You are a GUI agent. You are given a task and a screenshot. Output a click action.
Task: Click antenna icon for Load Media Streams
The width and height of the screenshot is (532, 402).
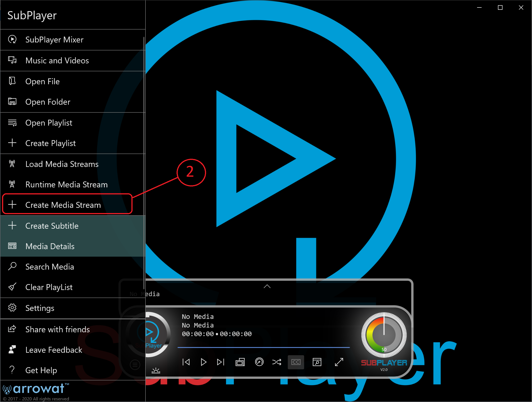12,164
